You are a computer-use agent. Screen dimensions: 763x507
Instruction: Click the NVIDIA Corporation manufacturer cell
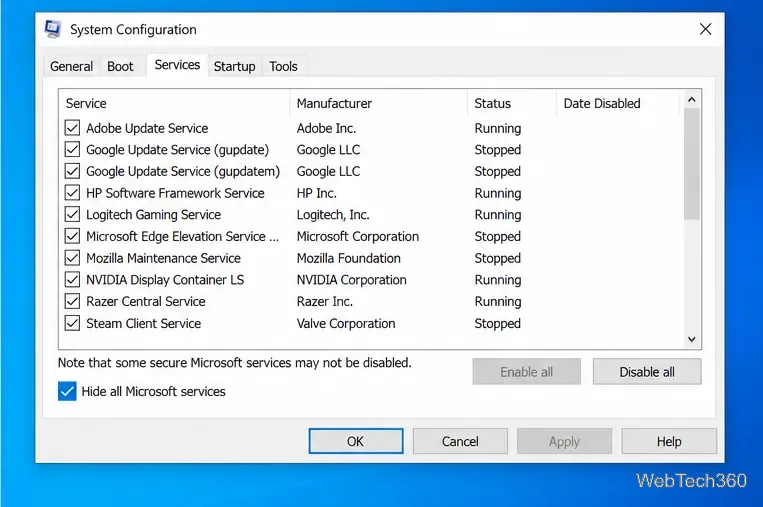(351, 279)
